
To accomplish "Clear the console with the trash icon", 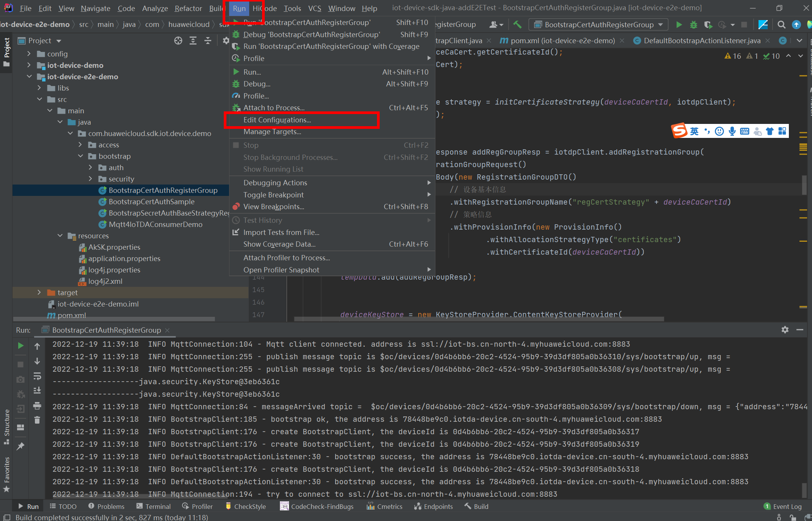I will (x=37, y=420).
